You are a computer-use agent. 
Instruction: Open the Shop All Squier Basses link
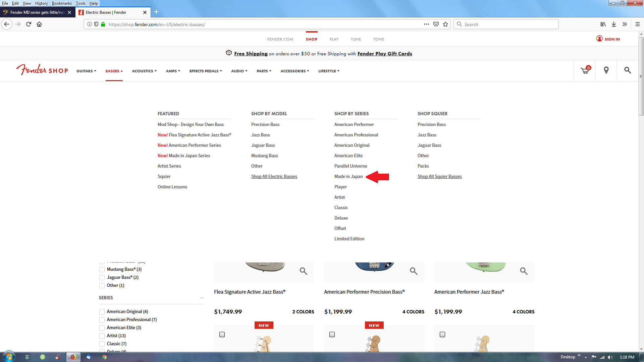point(439,176)
